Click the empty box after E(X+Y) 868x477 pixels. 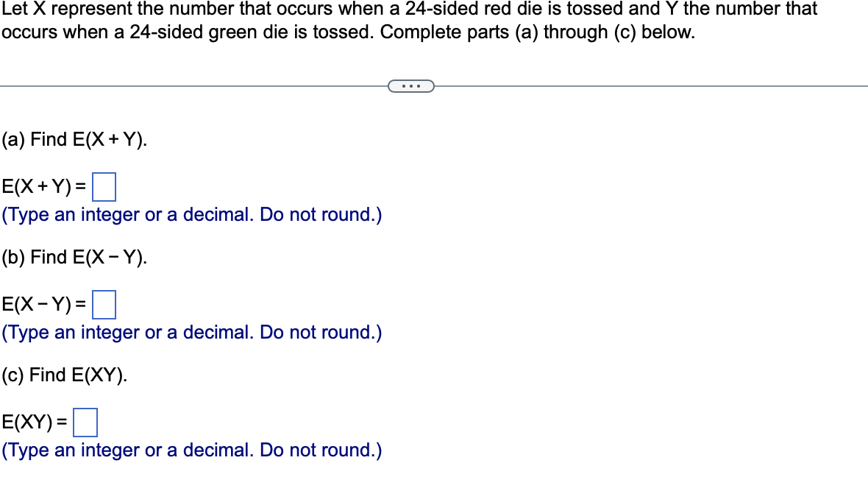pyautogui.click(x=104, y=188)
